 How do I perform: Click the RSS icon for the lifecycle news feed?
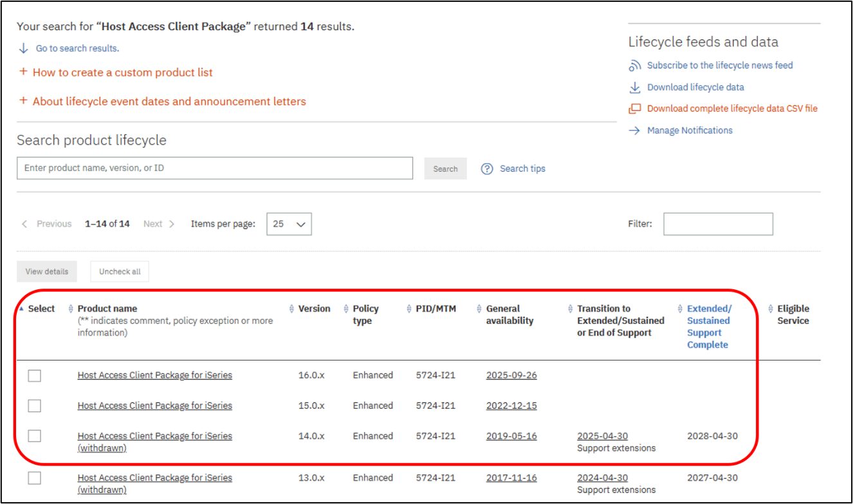tap(635, 66)
